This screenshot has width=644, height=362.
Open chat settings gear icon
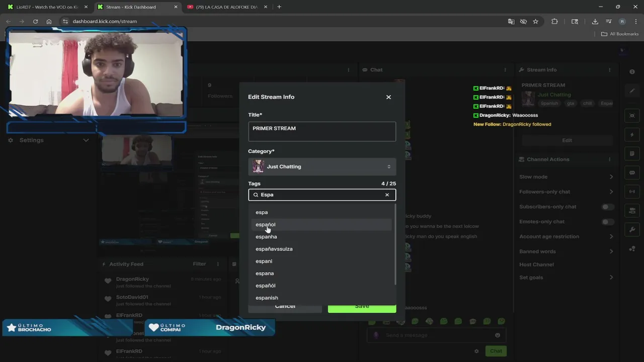point(476,351)
